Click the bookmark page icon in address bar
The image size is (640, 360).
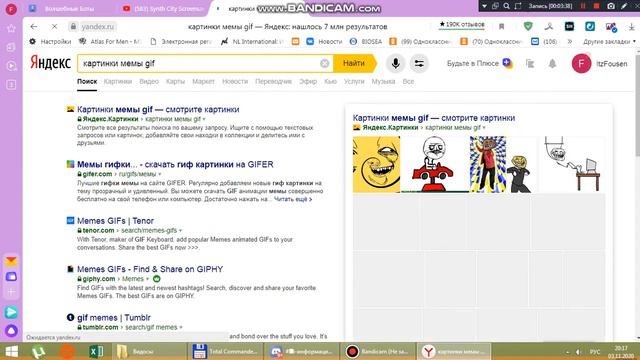502,27
